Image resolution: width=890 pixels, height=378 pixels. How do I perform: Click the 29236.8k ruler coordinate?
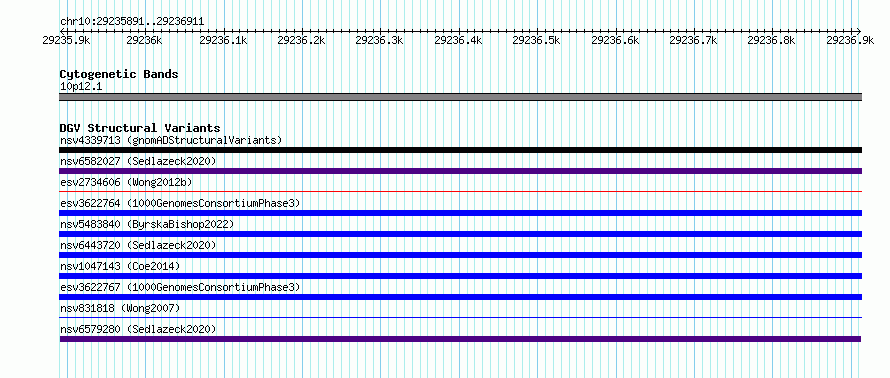771,40
